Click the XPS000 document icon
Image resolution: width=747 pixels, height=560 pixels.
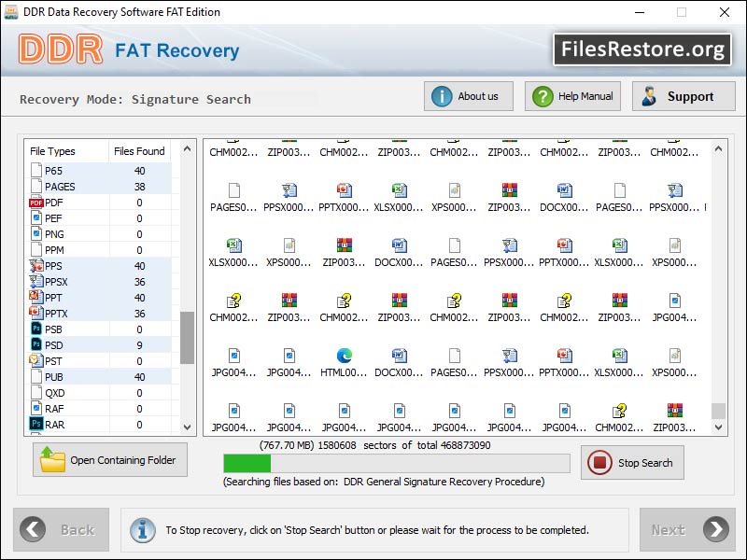(x=455, y=191)
